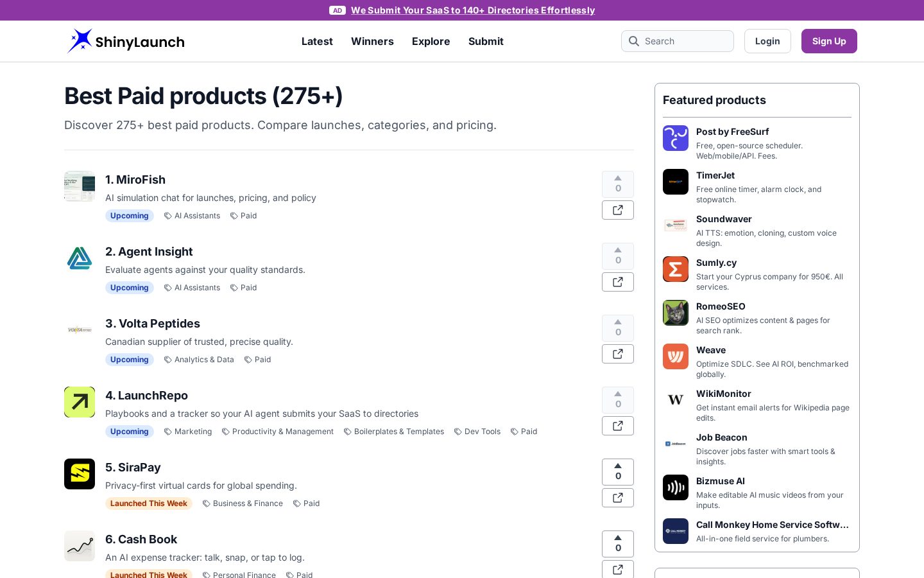Open Volta Peptides external link icon
This screenshot has height=578, width=924.
618,354
